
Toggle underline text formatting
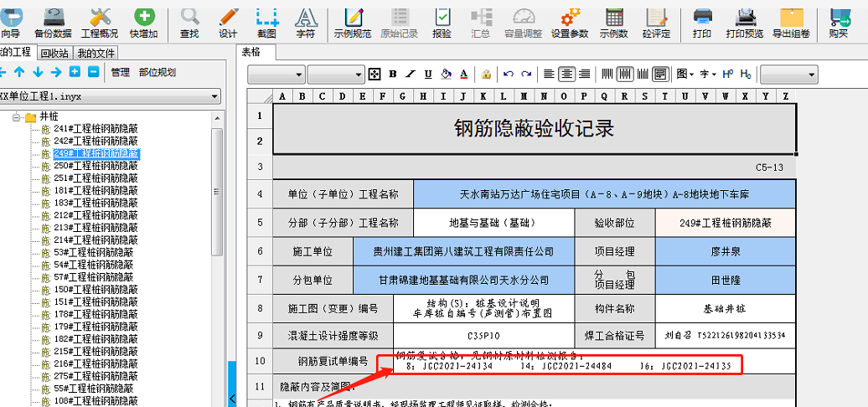point(428,74)
